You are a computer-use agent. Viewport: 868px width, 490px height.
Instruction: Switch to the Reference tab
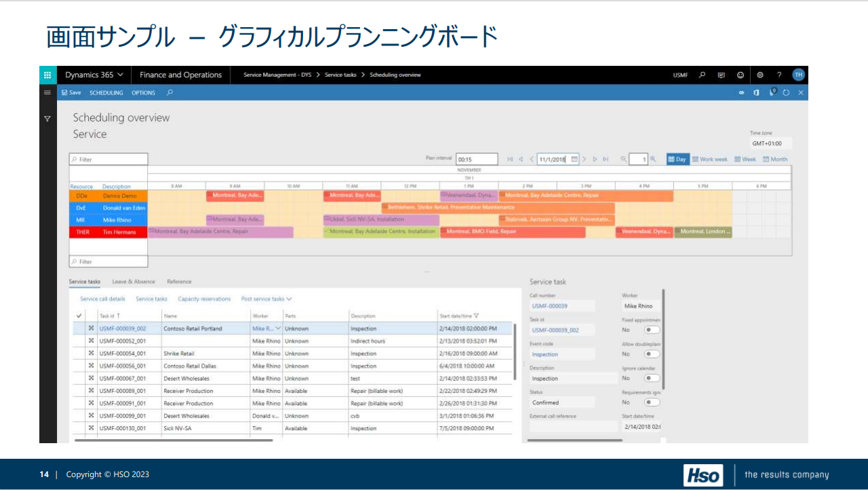(x=179, y=282)
